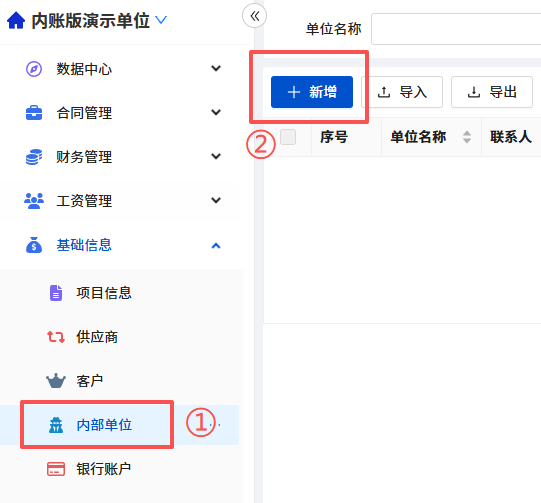Click the 联系人 column header
The width and height of the screenshot is (541, 503).
pyautogui.click(x=511, y=137)
